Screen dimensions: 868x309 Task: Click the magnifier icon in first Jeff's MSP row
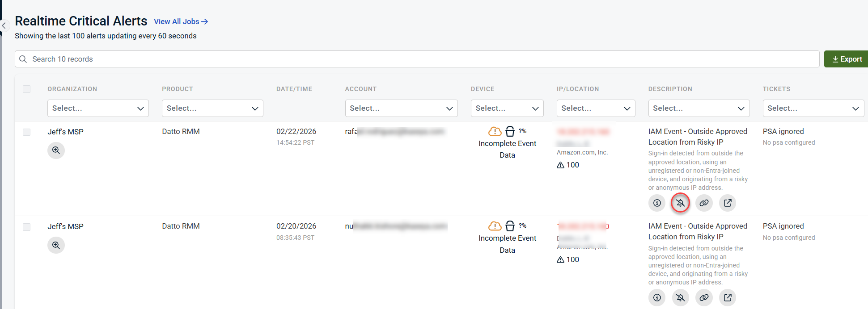click(56, 150)
